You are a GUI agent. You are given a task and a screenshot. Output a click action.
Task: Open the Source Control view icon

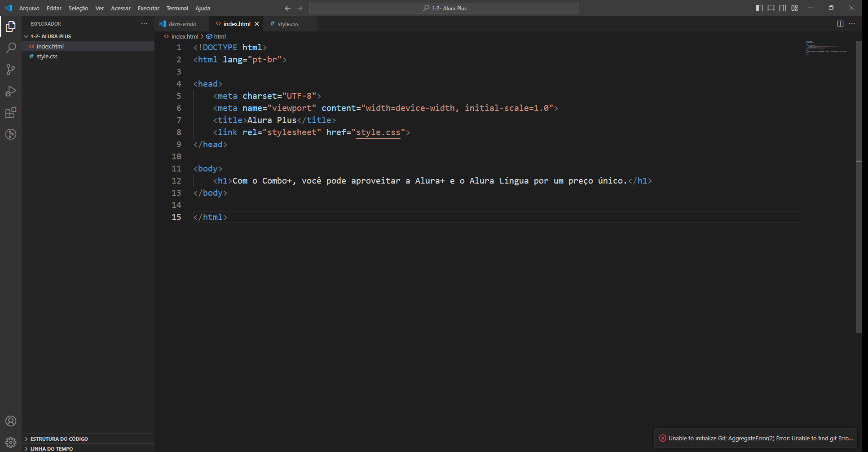(11, 70)
